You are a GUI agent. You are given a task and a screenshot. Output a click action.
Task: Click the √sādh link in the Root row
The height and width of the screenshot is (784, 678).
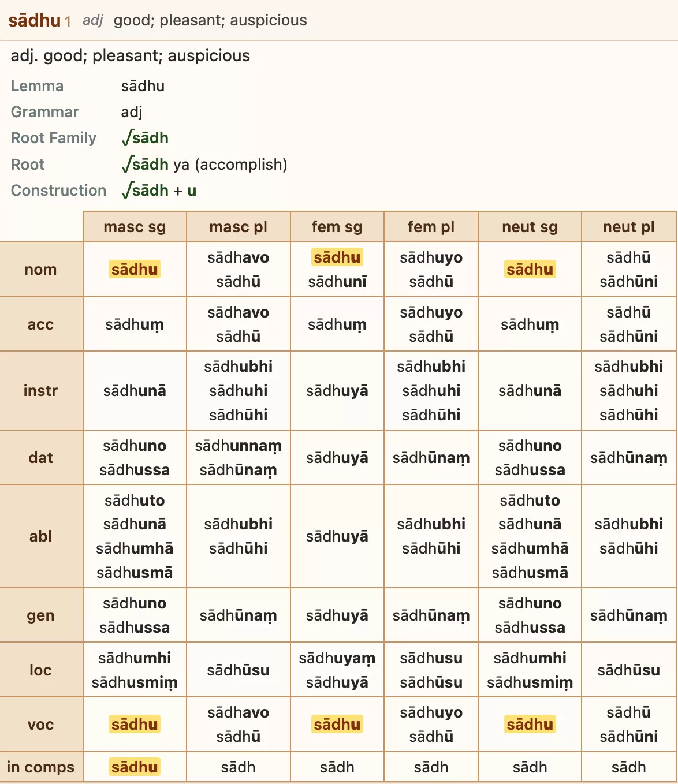(145, 165)
